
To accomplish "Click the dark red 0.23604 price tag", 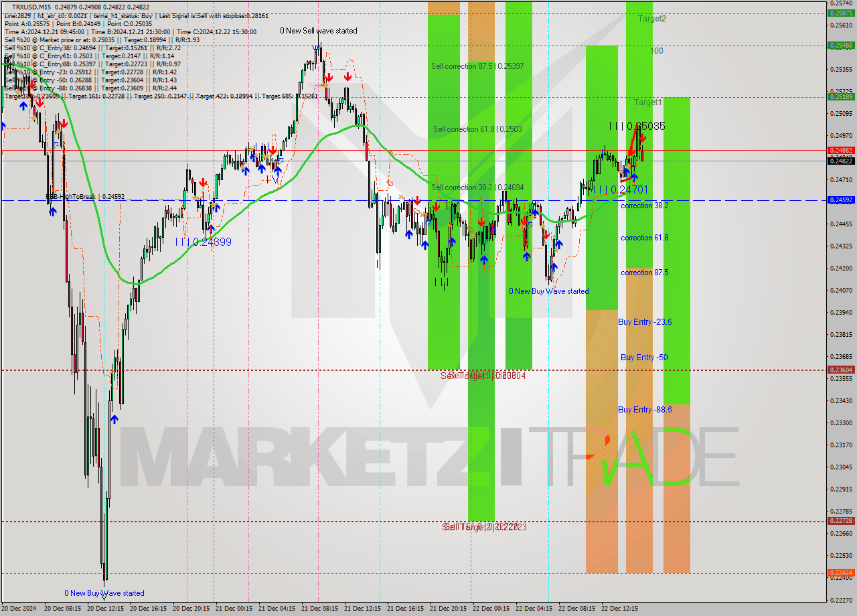I will [841, 370].
